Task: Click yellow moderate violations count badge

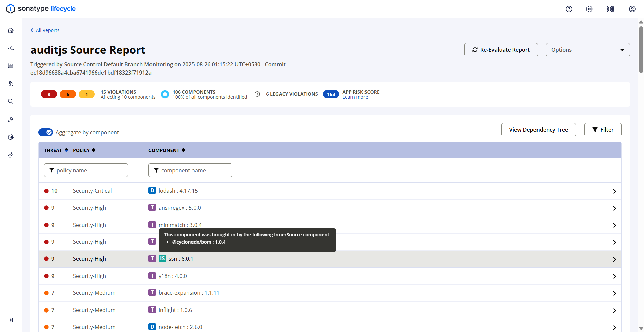Action: [87, 94]
